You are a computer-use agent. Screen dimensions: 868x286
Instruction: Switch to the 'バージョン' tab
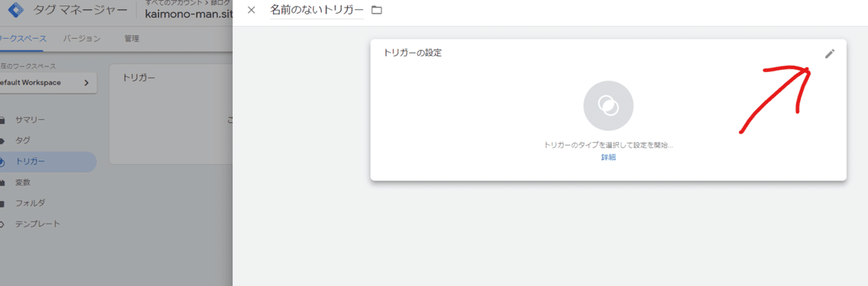click(82, 39)
